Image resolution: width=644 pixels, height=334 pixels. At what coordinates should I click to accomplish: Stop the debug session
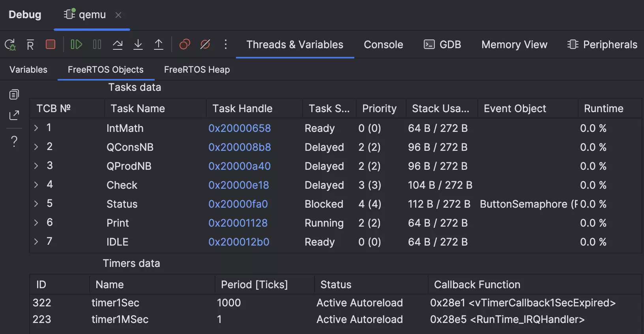(x=51, y=44)
